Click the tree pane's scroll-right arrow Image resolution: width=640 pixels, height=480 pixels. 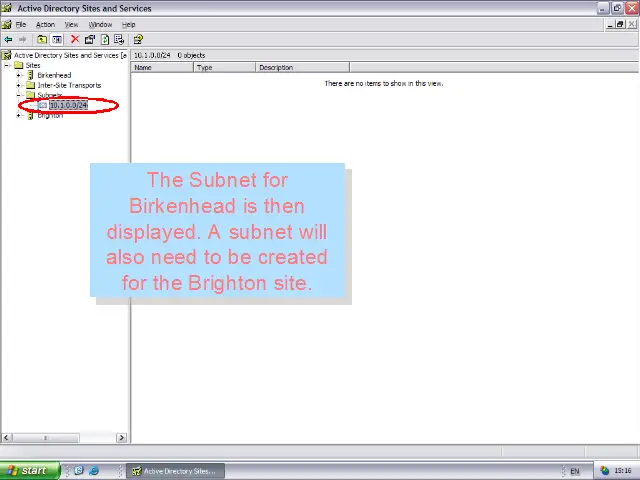coord(121,438)
